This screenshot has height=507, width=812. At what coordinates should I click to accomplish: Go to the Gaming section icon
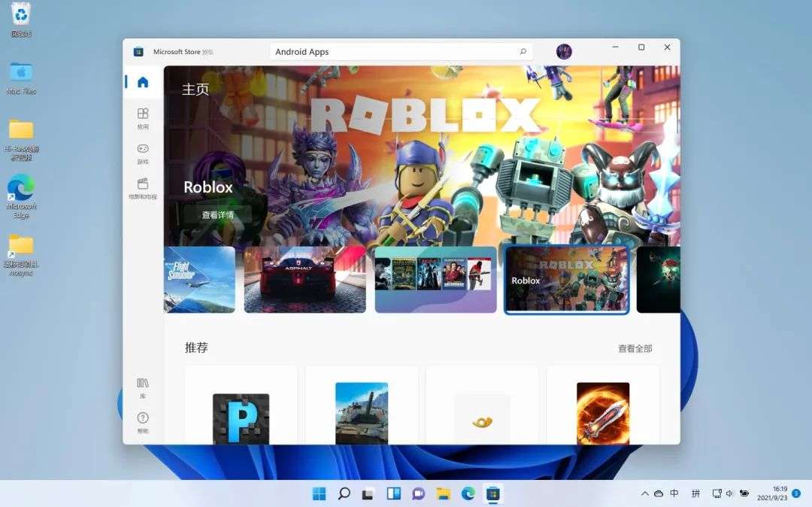coord(143,153)
